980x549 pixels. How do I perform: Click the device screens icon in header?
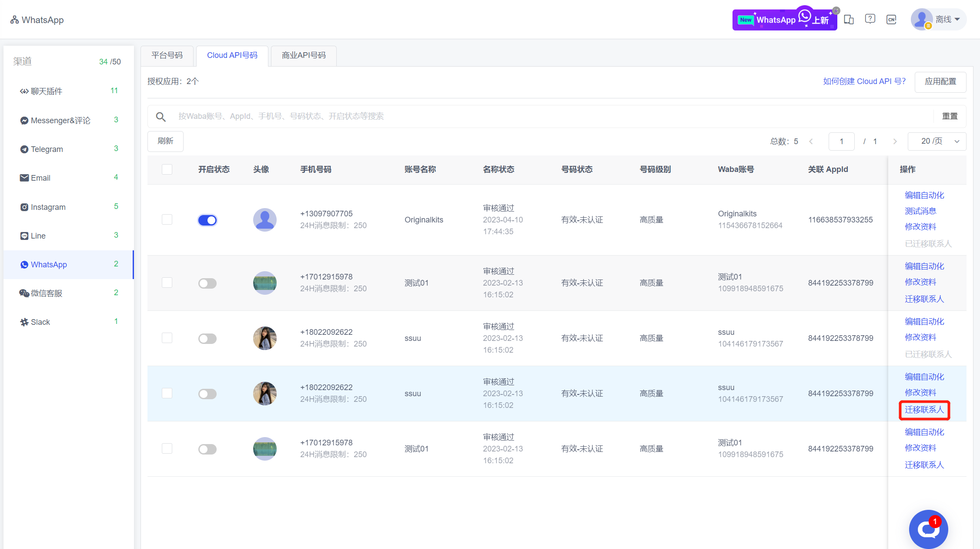(x=849, y=20)
